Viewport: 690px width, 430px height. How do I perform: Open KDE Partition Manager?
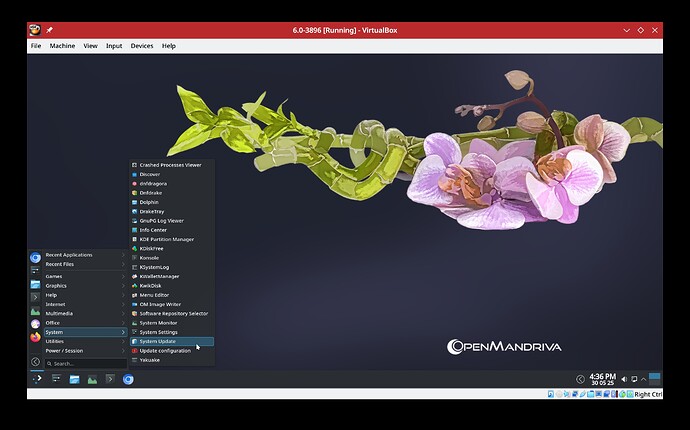tap(172, 239)
